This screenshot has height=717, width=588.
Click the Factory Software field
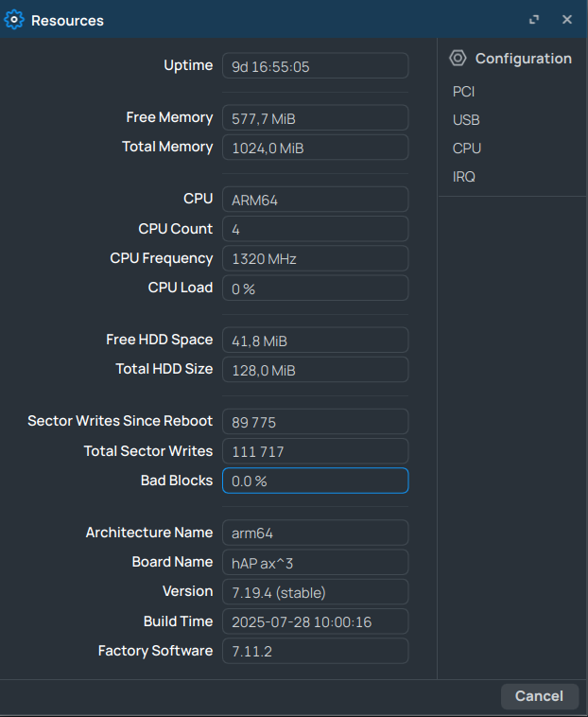[x=315, y=651]
